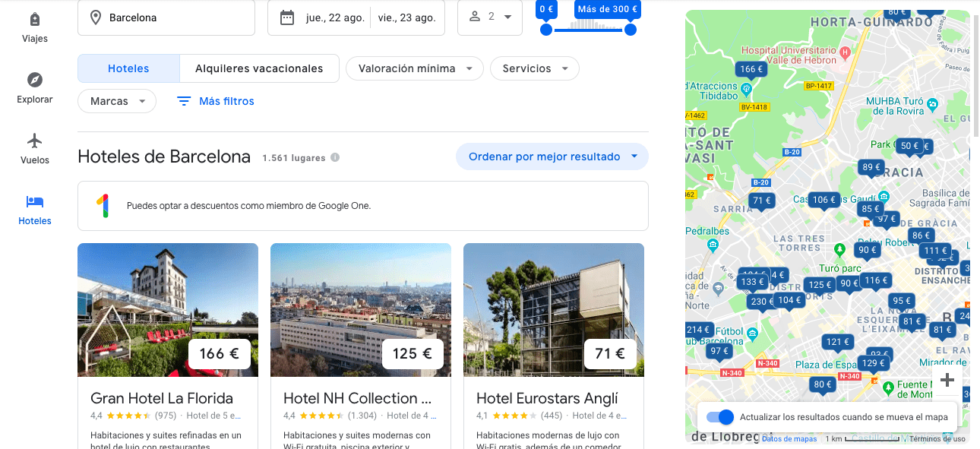Click 1.561 lugares text
Screen dimensions: 980x449
point(294,158)
